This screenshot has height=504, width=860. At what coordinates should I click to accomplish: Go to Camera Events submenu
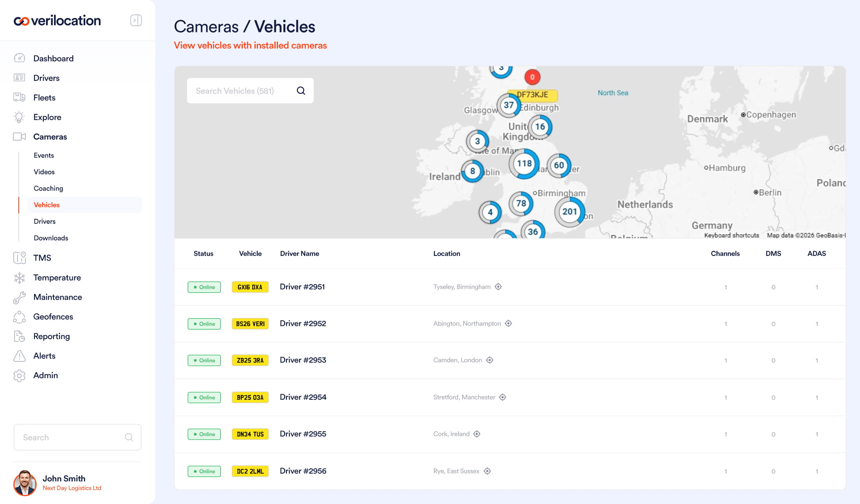pyautogui.click(x=44, y=155)
